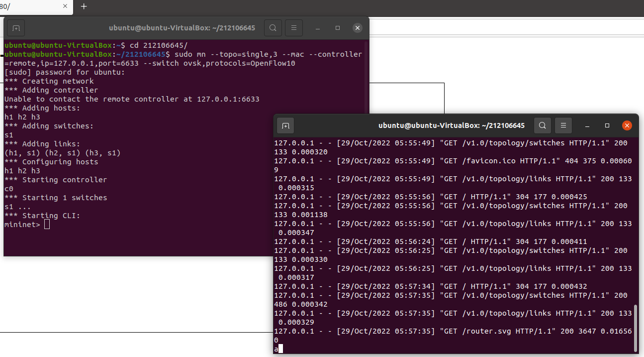This screenshot has height=357, width=644.
Task: Open search in the controller log terminal
Action: tap(542, 125)
